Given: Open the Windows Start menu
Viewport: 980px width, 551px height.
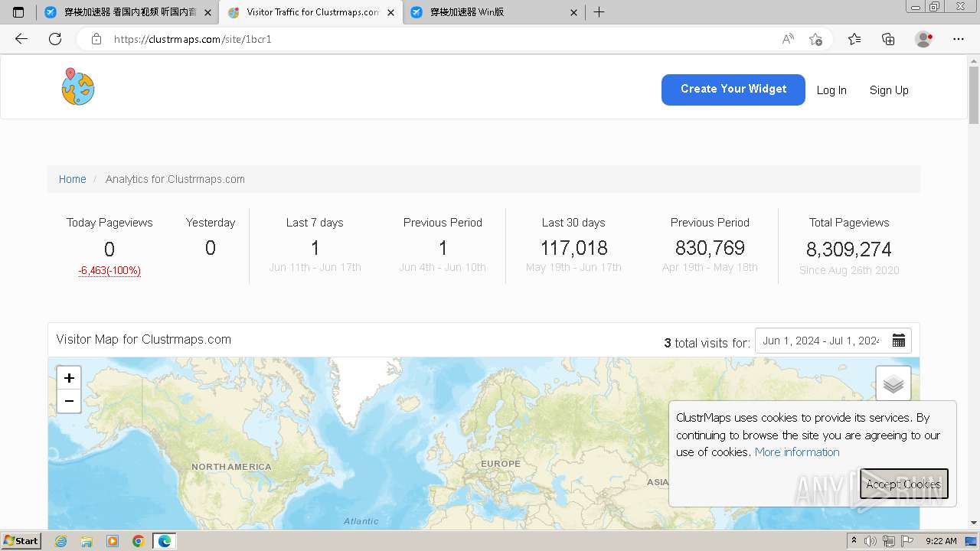Looking at the screenshot, I should tap(21, 541).
